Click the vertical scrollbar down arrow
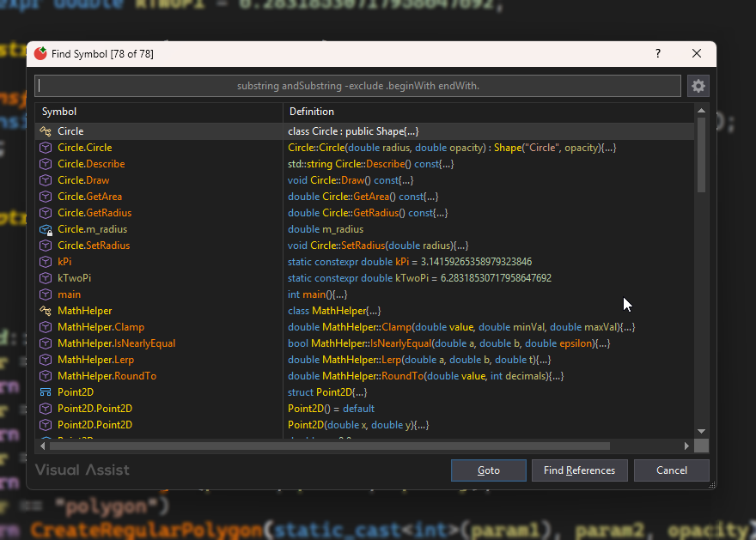Screen dimensions: 756x540 pyautogui.click(x=702, y=432)
